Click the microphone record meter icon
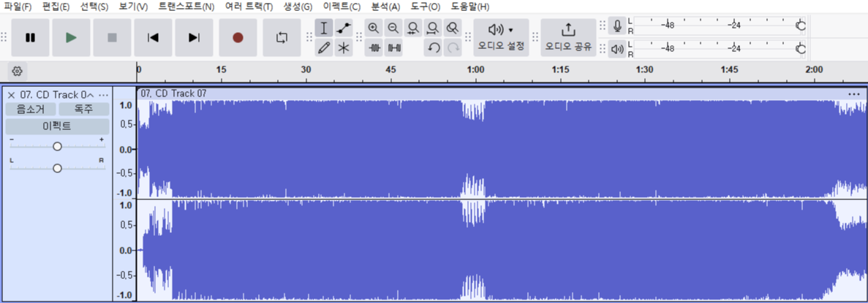 [x=616, y=26]
